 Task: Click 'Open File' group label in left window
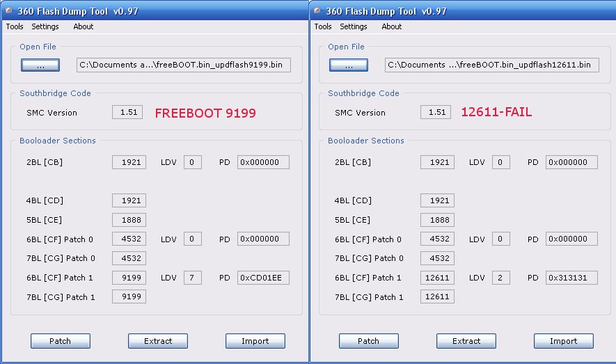[38, 47]
